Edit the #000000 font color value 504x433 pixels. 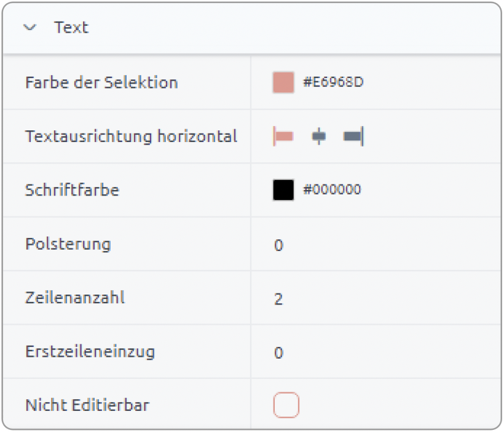point(332,189)
